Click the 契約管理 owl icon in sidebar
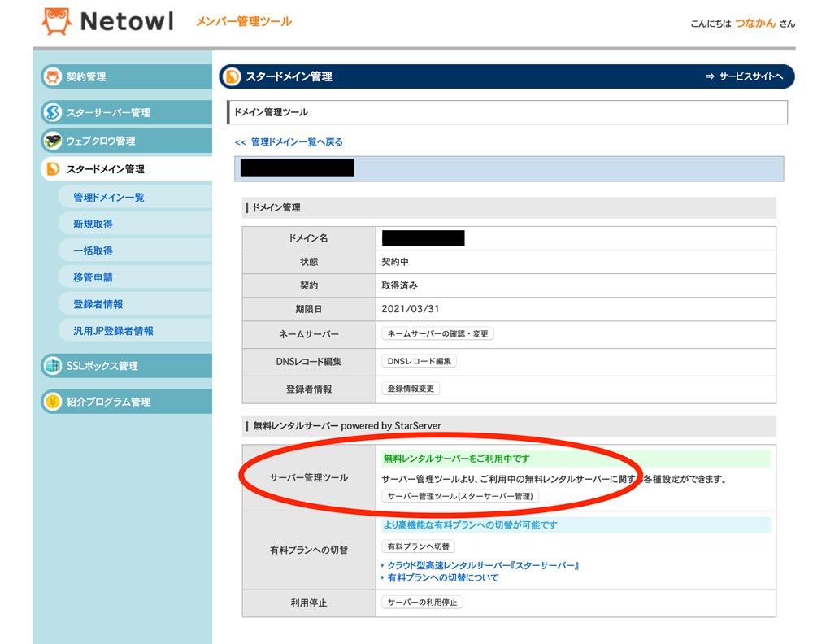 (x=53, y=77)
